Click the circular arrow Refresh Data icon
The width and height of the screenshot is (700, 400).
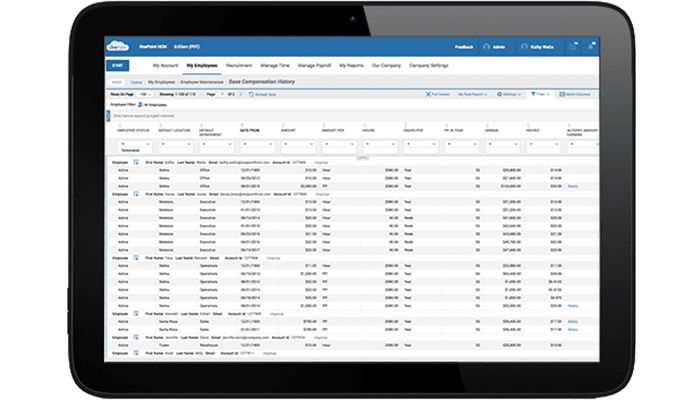click(251, 94)
